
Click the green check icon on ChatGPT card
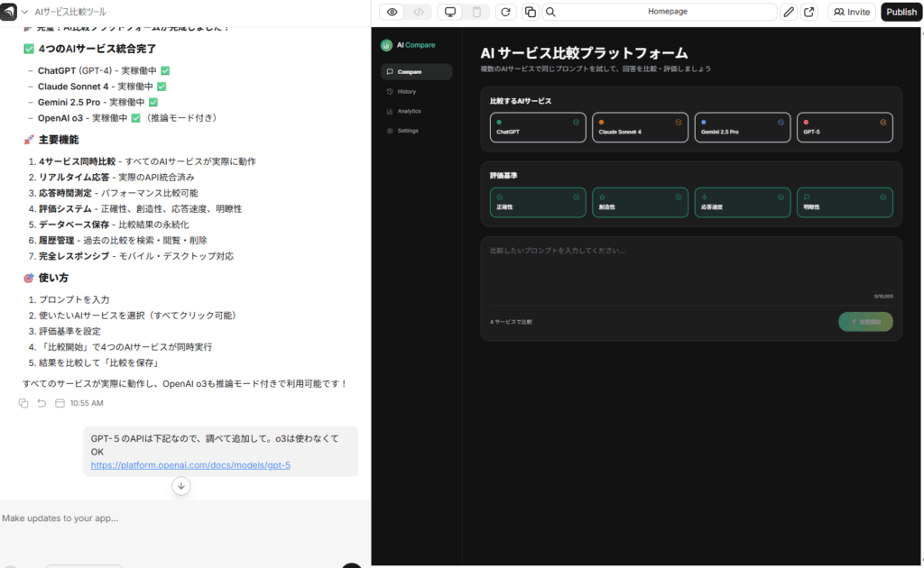577,123
